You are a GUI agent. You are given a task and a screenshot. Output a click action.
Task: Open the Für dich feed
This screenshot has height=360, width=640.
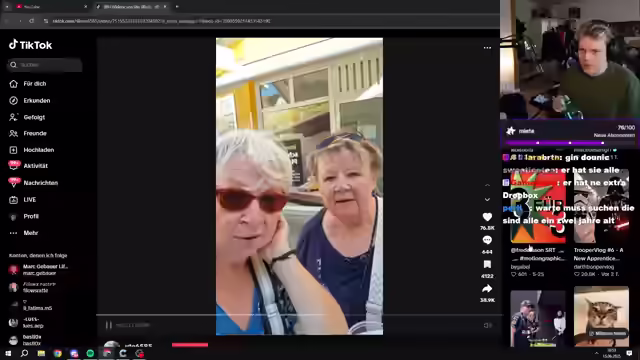click(35, 84)
